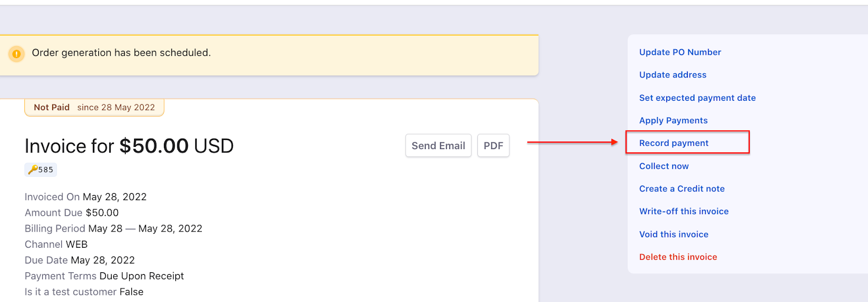Click the orange warning icon in the banner
Screen dimensions: 868x302
pyautogui.click(x=17, y=54)
